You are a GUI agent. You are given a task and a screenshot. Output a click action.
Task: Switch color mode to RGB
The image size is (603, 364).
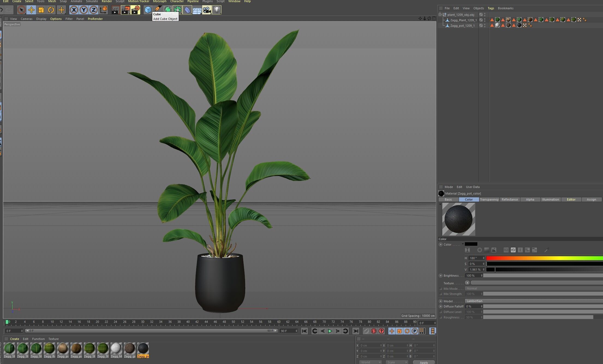click(x=506, y=250)
